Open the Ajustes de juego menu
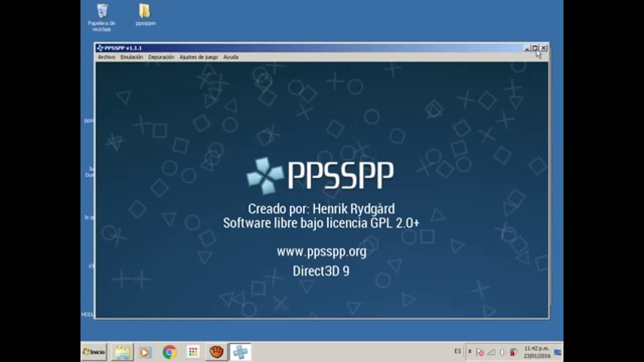Viewport: 644px width, 362px height. pyautogui.click(x=199, y=57)
